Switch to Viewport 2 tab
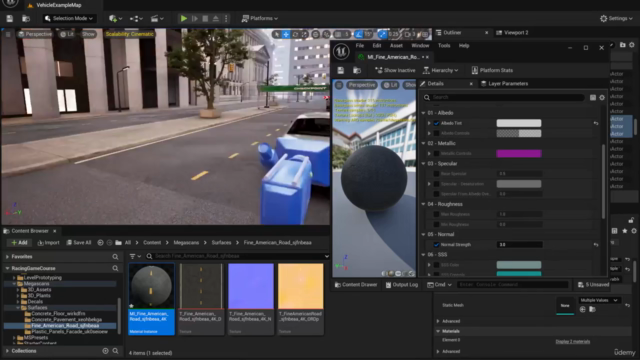Image resolution: width=640 pixels, height=360 pixels. point(516,33)
